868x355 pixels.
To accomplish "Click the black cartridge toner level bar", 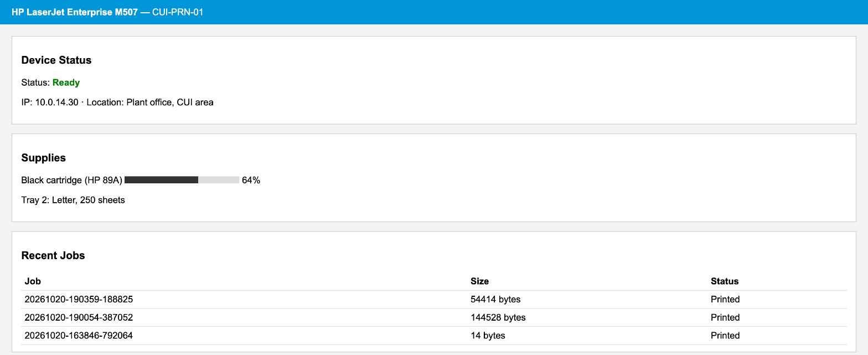I will [x=182, y=180].
